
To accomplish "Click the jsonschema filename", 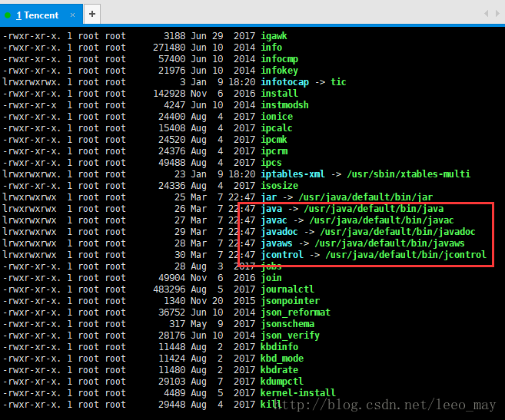I will (287, 324).
